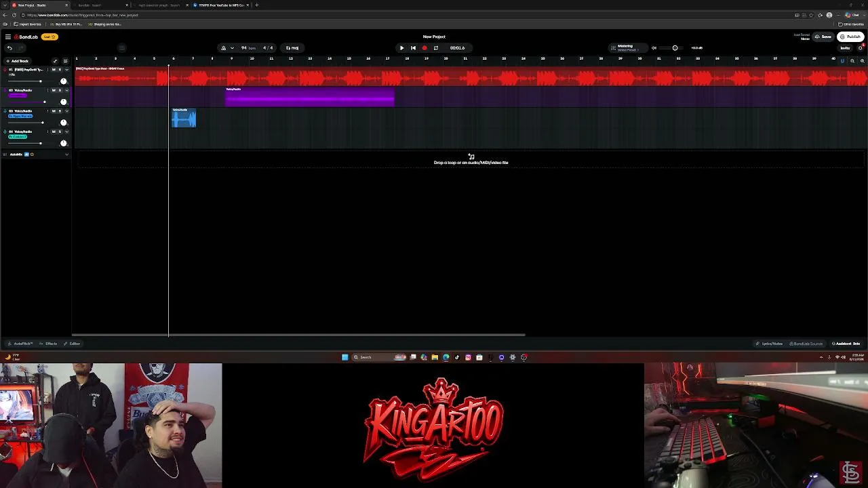Mute master output via speaker icon
Image resolution: width=868 pixels, height=488 pixels.
pos(654,48)
